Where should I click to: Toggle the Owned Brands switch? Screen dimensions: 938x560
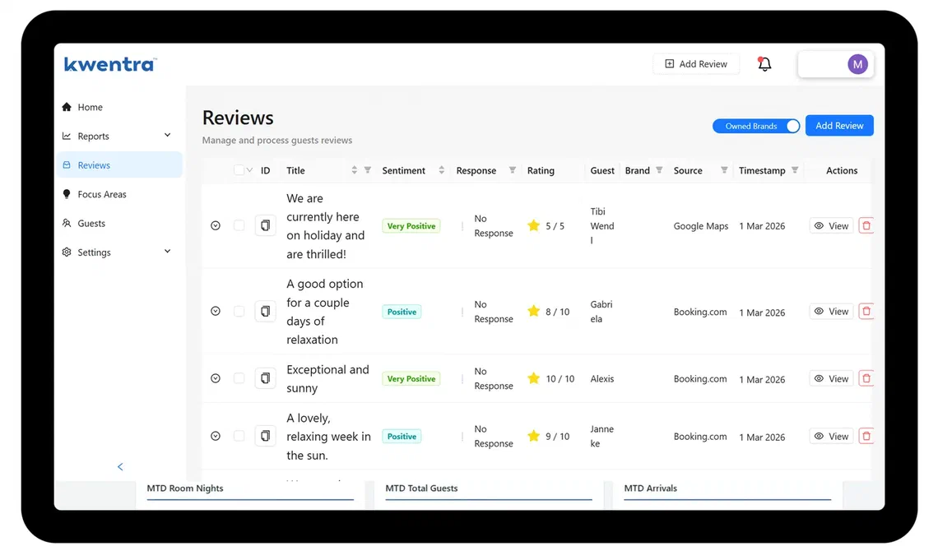click(x=756, y=126)
